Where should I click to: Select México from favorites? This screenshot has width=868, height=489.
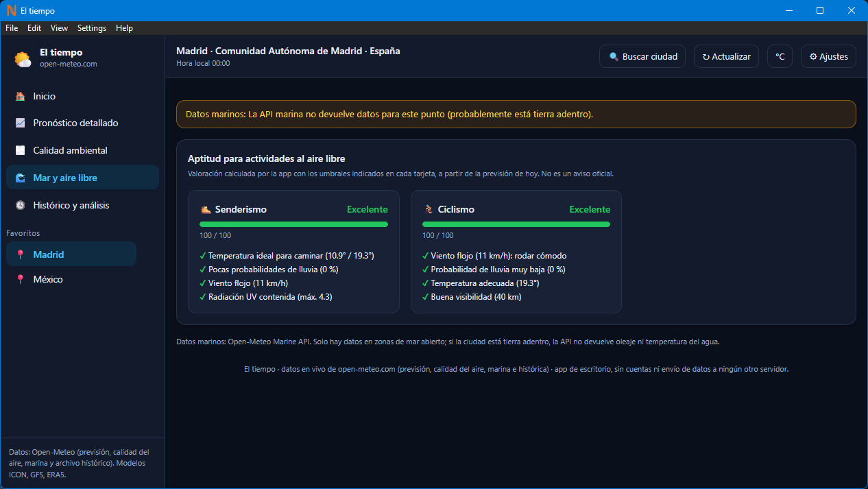[x=71, y=279]
